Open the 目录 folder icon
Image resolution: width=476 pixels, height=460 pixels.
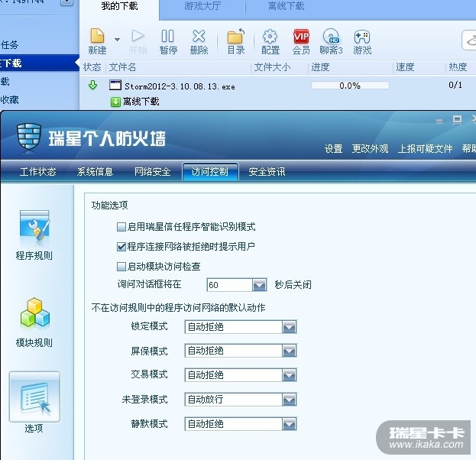click(x=236, y=36)
